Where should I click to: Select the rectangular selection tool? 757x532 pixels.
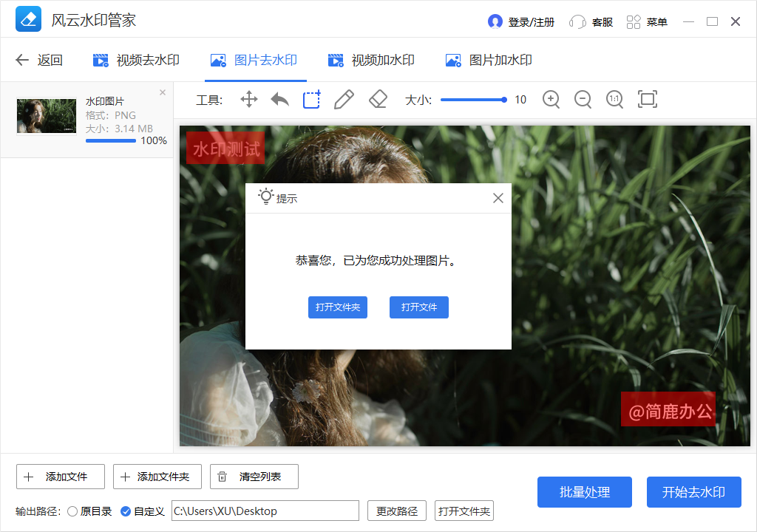tap(311, 99)
